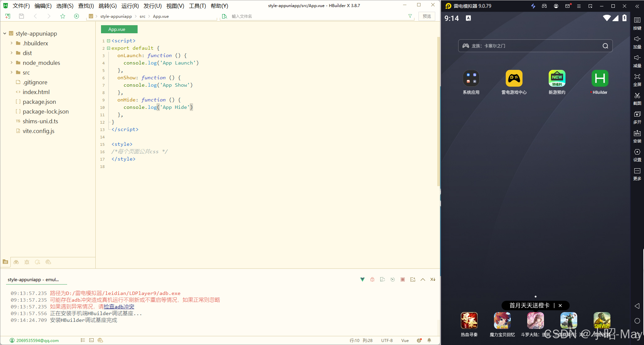Click the red stop run icon in console
Screen dimensions: 644x345
click(403, 279)
